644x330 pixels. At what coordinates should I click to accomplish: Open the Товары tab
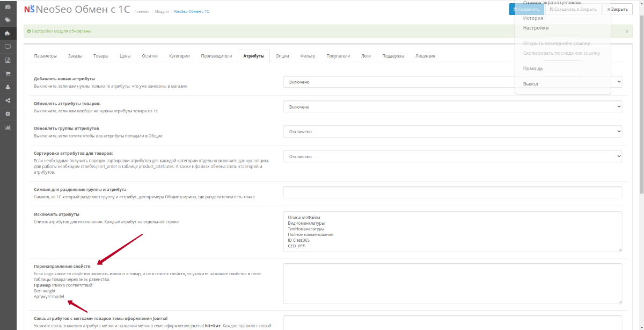(x=100, y=56)
